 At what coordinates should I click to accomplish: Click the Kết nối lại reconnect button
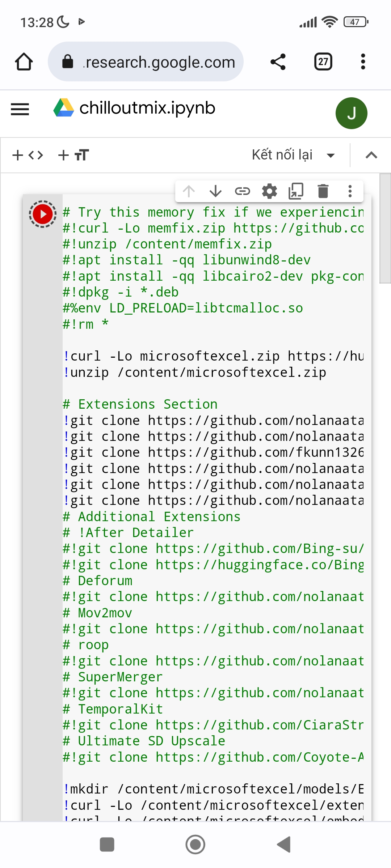click(282, 155)
